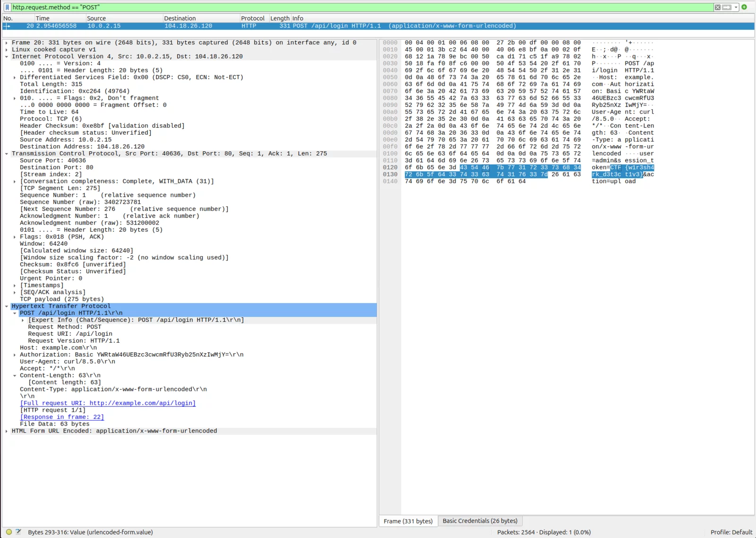Switch to Basic Credentials (26 bytes) tab
This screenshot has height=538, width=756.
tap(480, 521)
